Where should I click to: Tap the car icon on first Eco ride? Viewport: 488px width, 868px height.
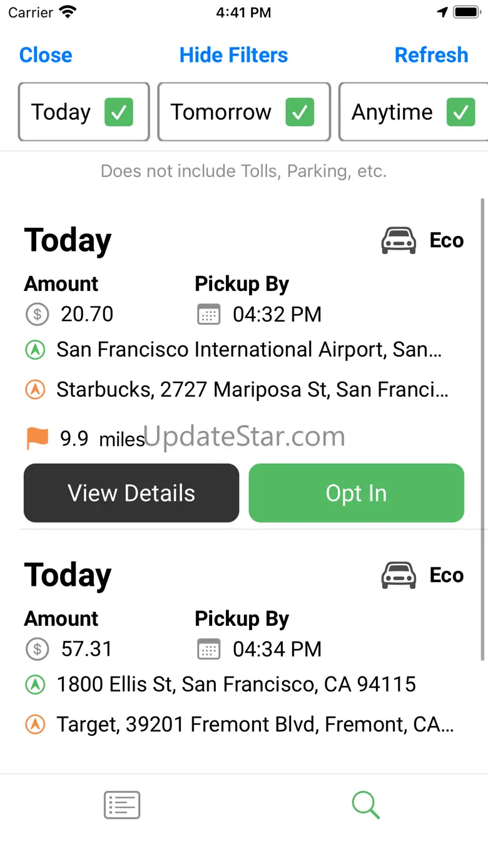[399, 240]
